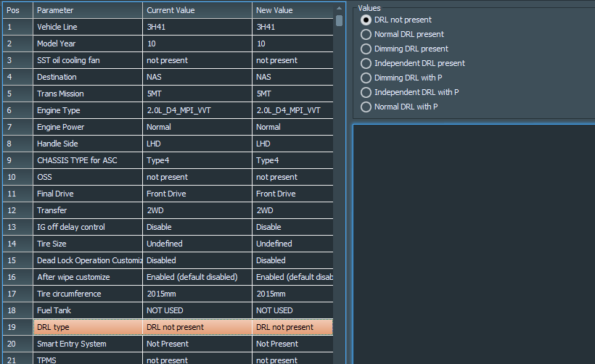This screenshot has height=364, width=595.
Task: Click the parameter table's vertical scrollbar thumb
Action: coord(339,21)
